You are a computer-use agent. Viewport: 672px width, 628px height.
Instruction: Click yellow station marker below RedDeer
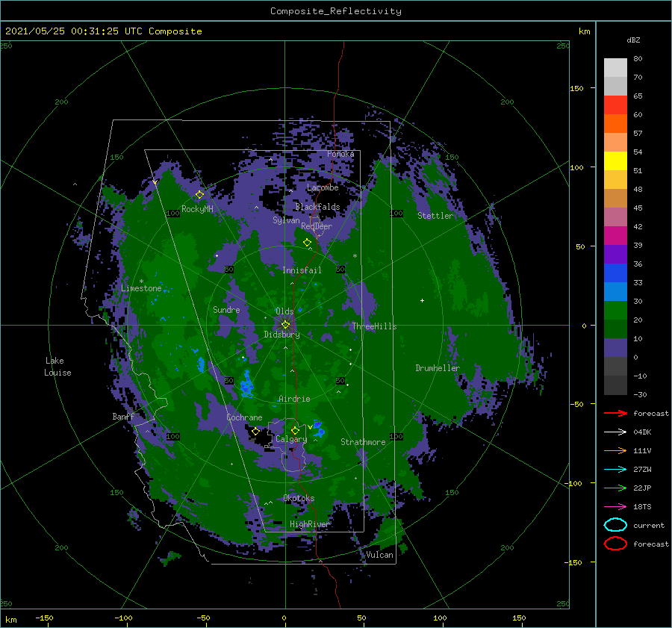(x=307, y=243)
